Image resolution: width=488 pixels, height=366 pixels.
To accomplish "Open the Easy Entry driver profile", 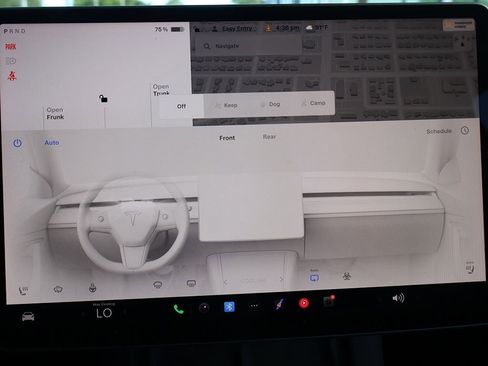I will tap(234, 29).
